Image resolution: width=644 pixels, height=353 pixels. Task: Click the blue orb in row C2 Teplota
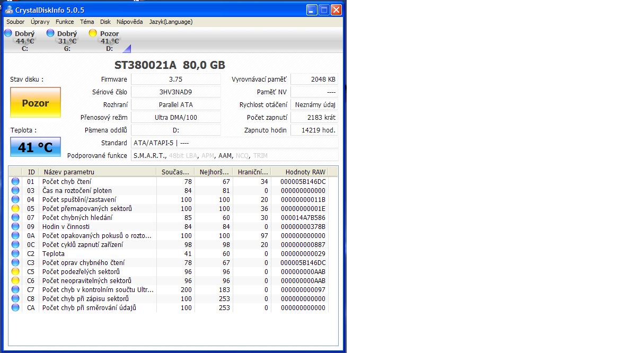click(15, 253)
